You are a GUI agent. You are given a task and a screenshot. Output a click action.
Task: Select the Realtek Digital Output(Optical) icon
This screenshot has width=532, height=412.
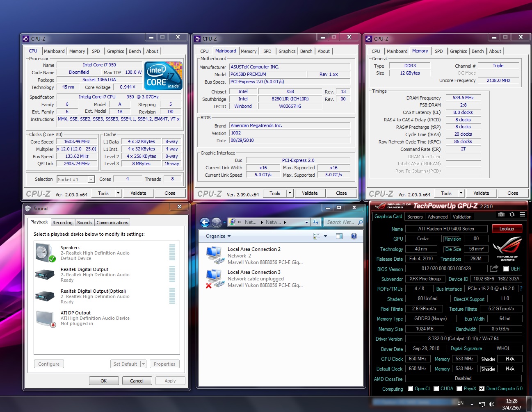click(x=45, y=296)
